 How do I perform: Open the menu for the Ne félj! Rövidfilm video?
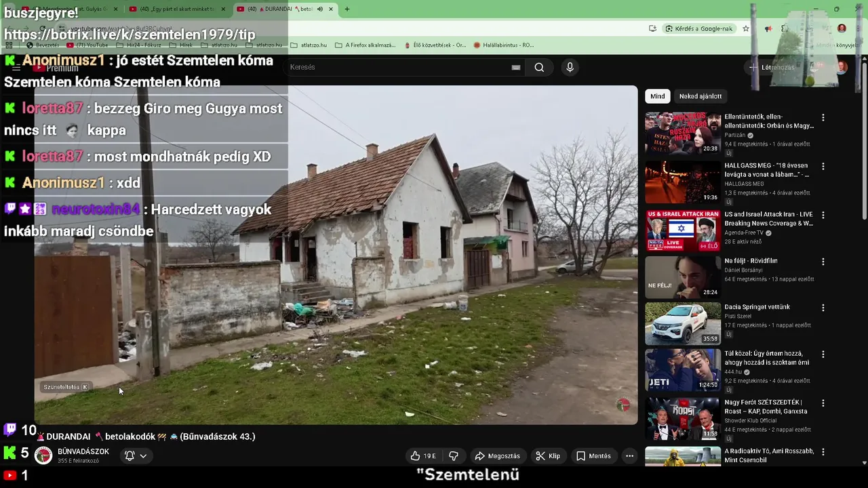point(823,262)
